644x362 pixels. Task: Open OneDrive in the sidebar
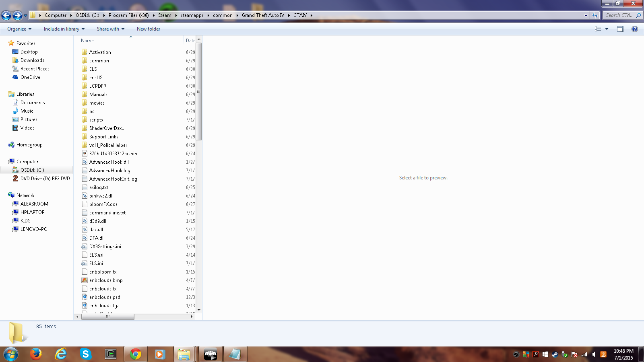coord(30,77)
